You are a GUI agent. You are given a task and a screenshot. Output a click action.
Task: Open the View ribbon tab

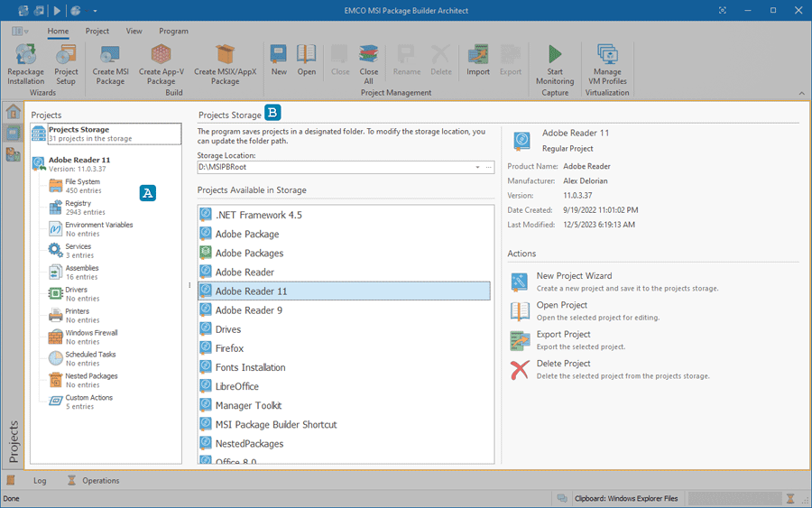[134, 31]
